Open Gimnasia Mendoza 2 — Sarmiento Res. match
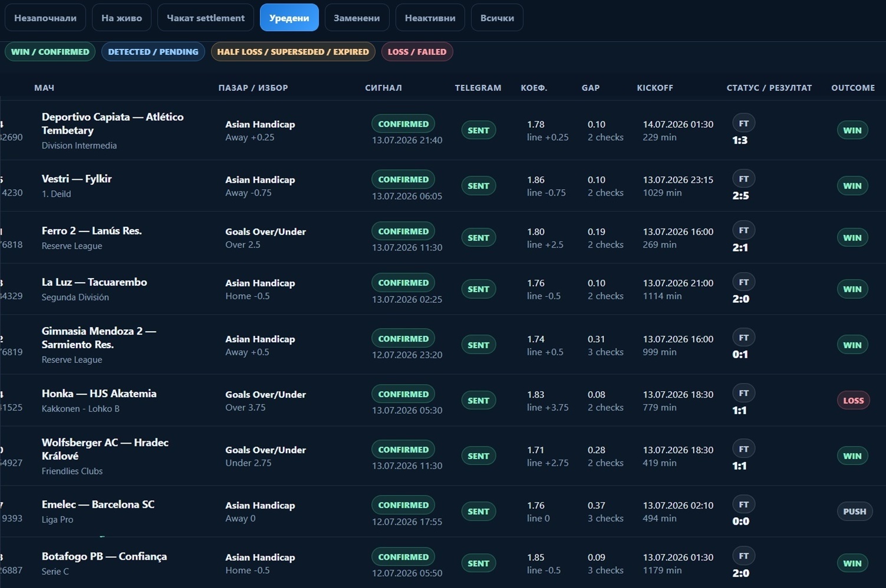The height and width of the screenshot is (588, 886). [99, 338]
